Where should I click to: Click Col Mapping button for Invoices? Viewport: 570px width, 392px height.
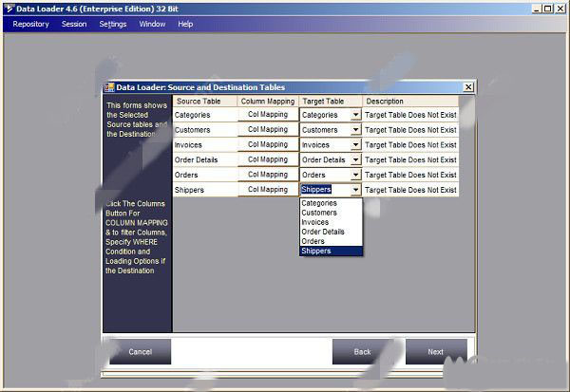click(268, 144)
